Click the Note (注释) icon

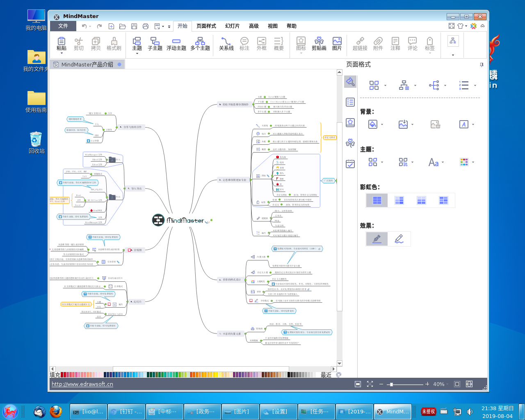point(395,41)
